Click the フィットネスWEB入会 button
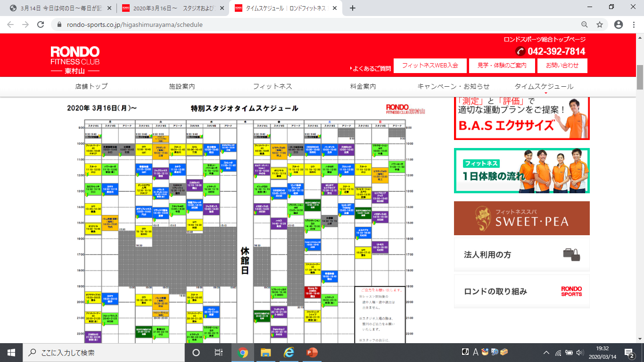The image size is (644, 362). 429,66
